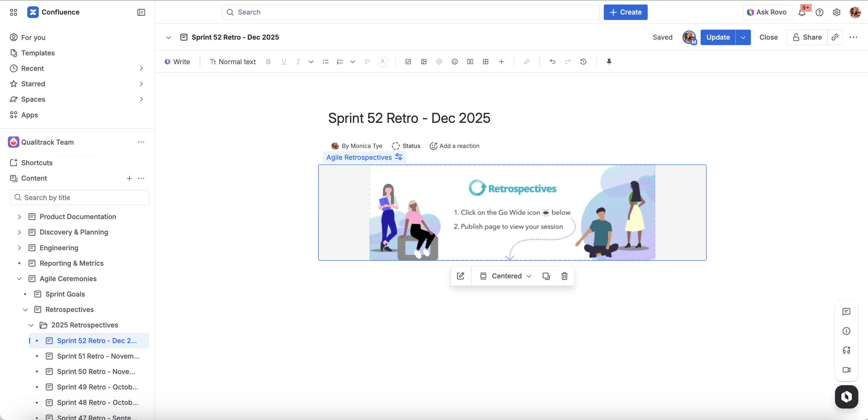The image size is (868, 420).
Task: Toggle the bullet list formatting
Action: [326, 62]
